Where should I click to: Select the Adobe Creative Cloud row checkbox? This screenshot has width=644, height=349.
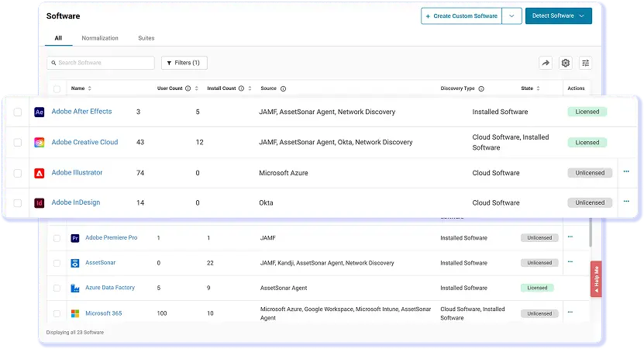click(x=18, y=142)
